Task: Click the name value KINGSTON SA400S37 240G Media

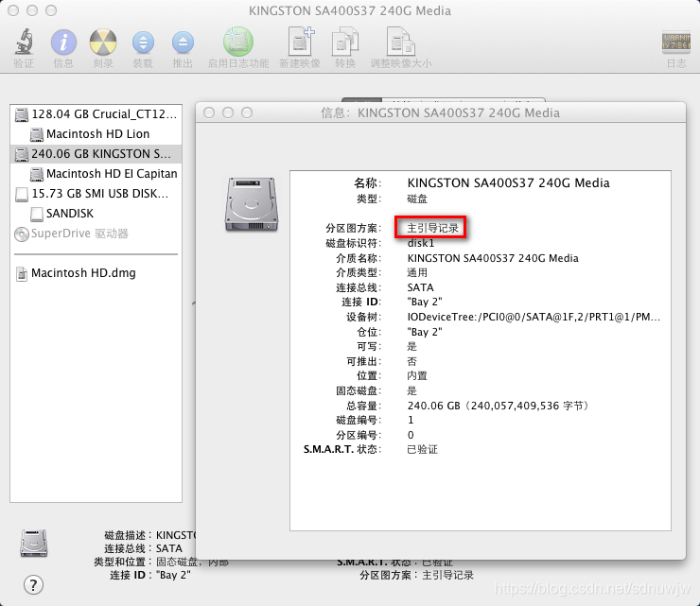Action: click(x=509, y=183)
